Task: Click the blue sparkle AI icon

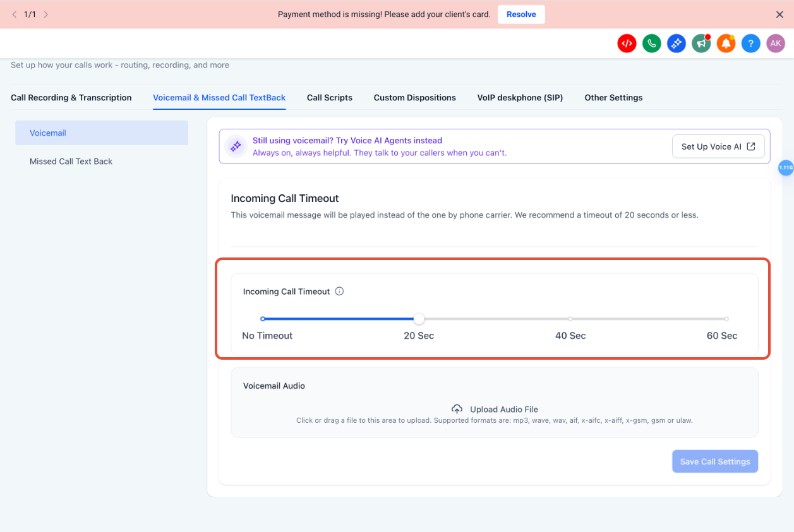Action: tap(676, 44)
